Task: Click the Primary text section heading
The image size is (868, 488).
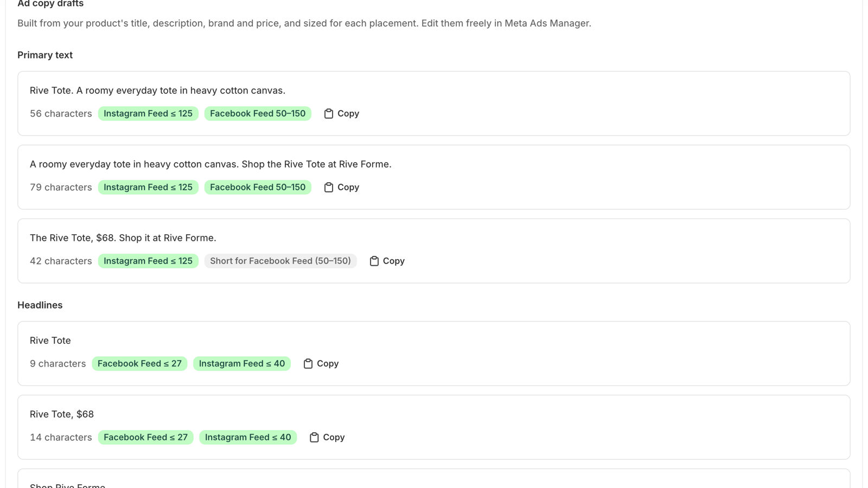Action: coord(45,55)
